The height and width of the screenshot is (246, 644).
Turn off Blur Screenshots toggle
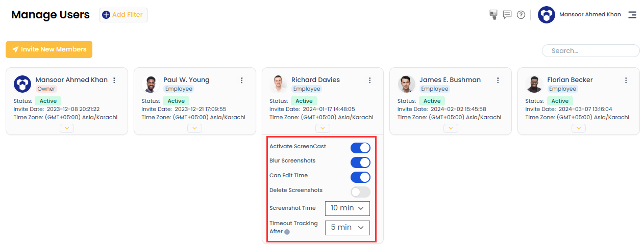(x=360, y=162)
